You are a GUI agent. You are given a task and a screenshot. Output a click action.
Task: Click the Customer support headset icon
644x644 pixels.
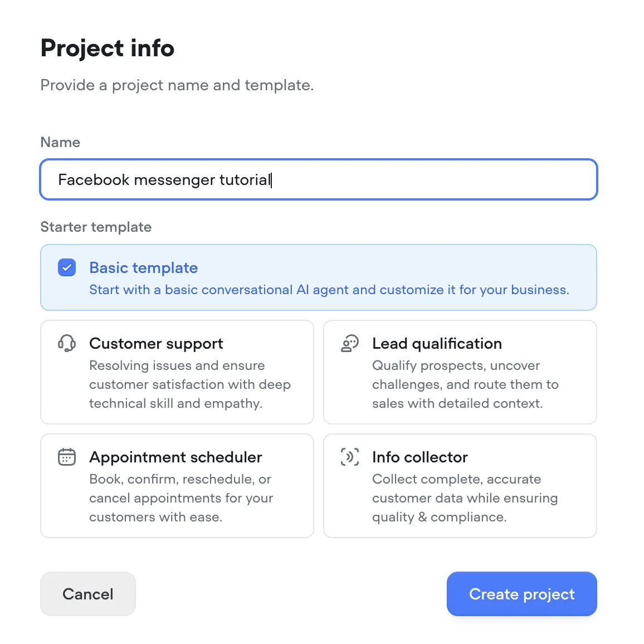coord(67,343)
